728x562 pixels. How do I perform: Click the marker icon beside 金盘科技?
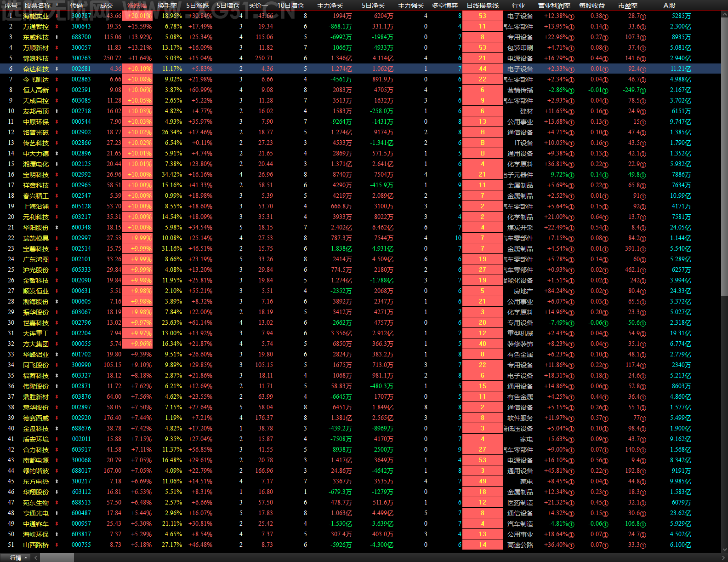click(x=57, y=429)
